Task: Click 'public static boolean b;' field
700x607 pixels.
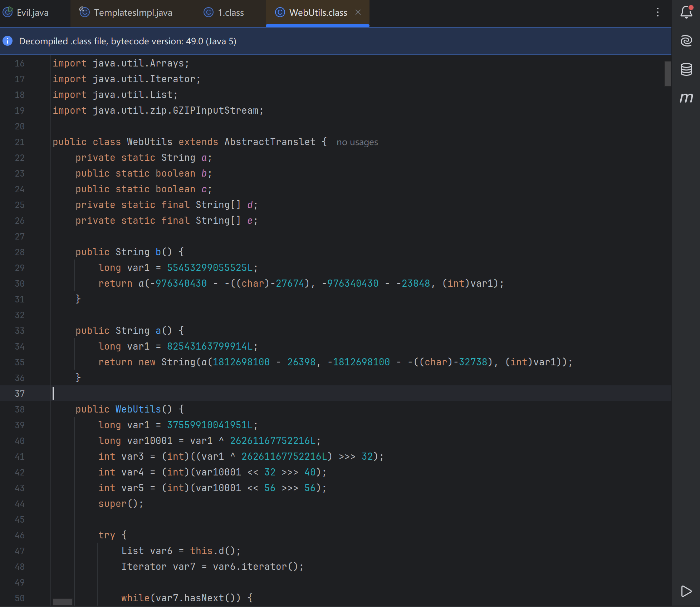Action: pyautogui.click(x=144, y=173)
